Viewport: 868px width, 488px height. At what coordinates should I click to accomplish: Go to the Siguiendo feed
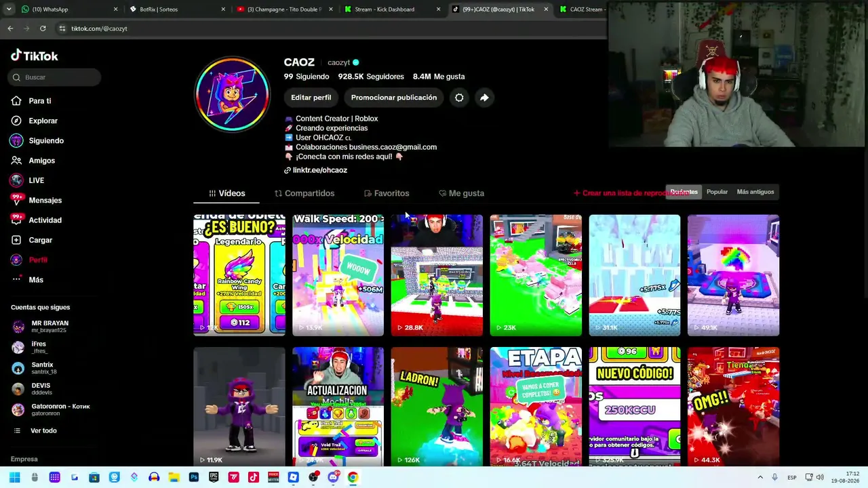pos(37,140)
